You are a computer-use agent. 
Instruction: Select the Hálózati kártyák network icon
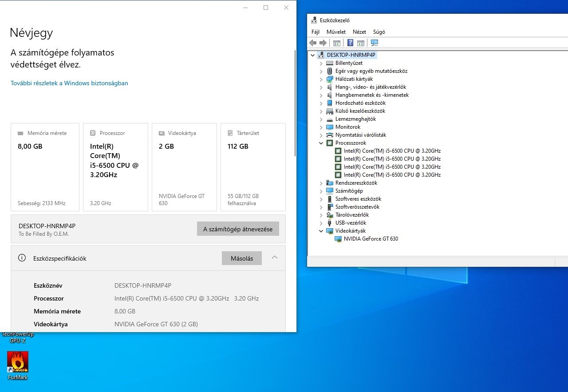[x=330, y=79]
